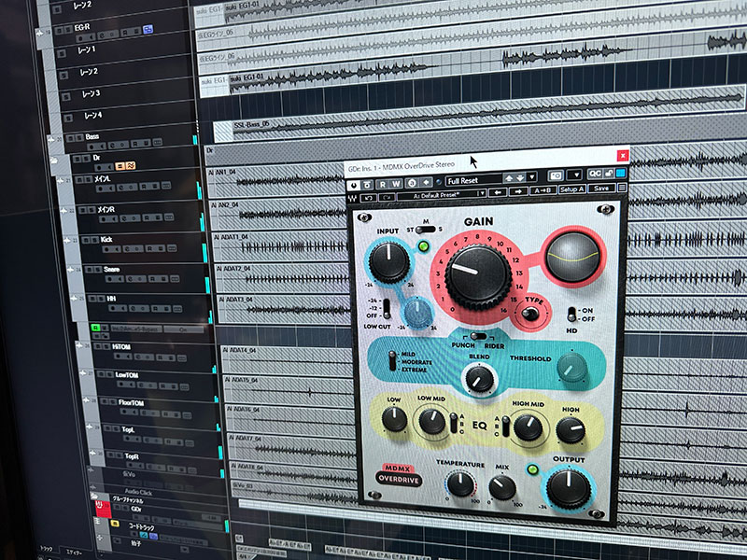
Task: Solo the HH track
Action: coord(101,299)
